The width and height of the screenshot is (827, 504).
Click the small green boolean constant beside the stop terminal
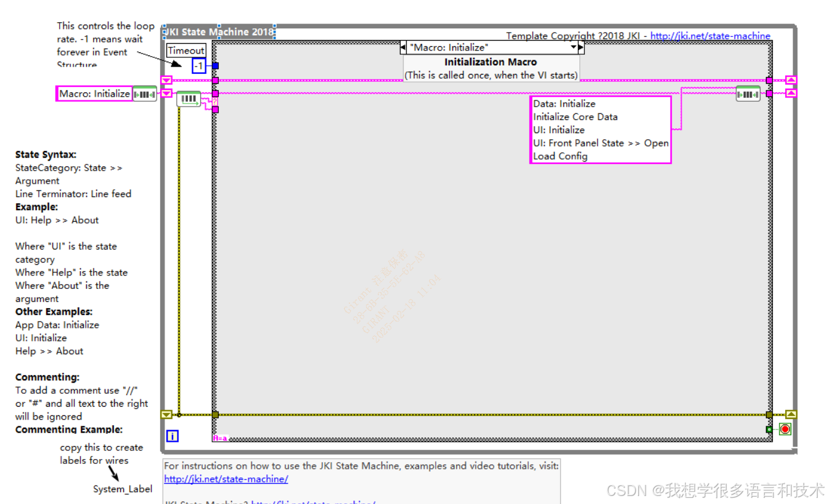point(769,429)
